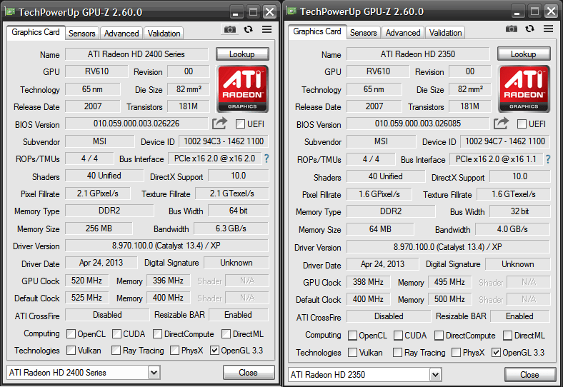Click the refresh icon in HD 2400 window
The image size is (563, 392).
(x=248, y=29)
